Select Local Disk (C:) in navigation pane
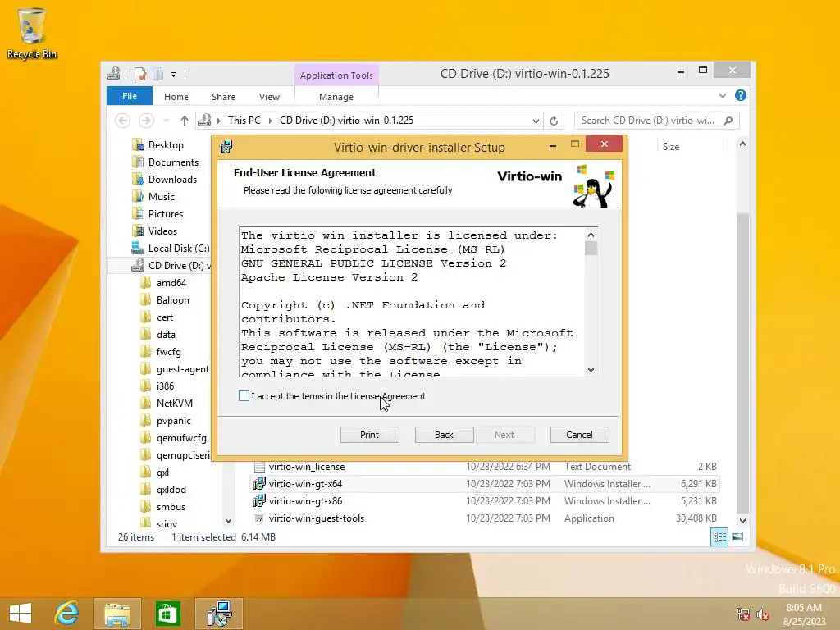840x630 pixels. [x=178, y=248]
